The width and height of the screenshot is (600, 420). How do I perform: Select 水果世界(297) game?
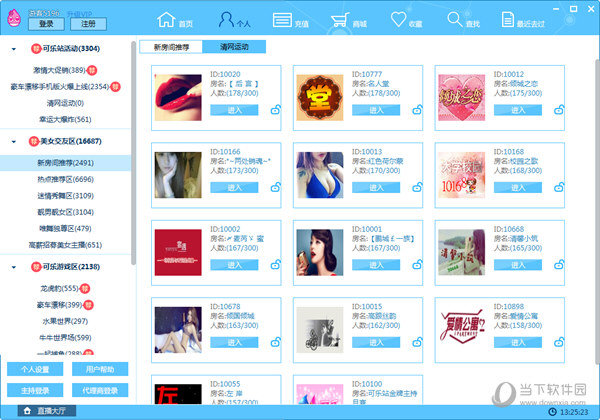(65, 321)
